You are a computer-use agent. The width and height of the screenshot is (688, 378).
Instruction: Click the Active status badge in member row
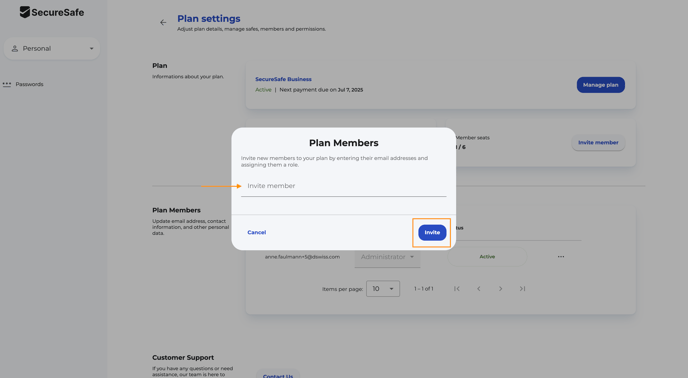pos(487,257)
